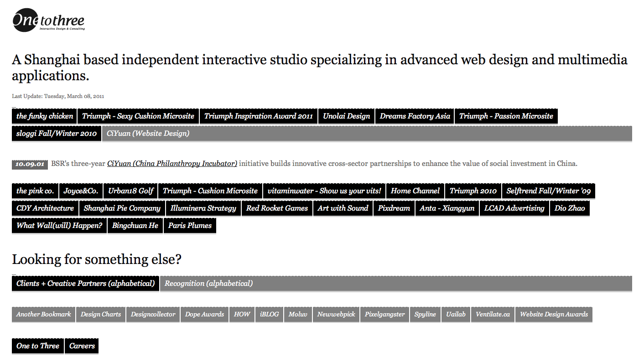Select Triumph - Sexy Cushion Microsite tab

[138, 116]
